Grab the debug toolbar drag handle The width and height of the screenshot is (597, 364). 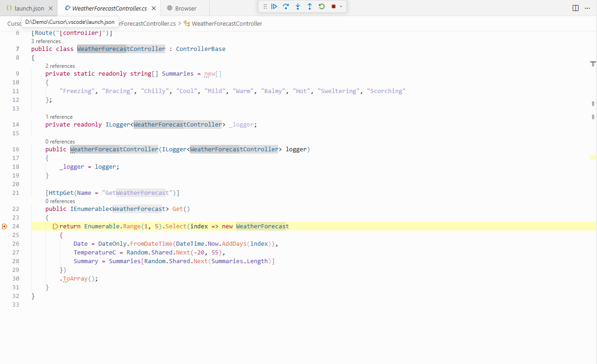coord(265,6)
